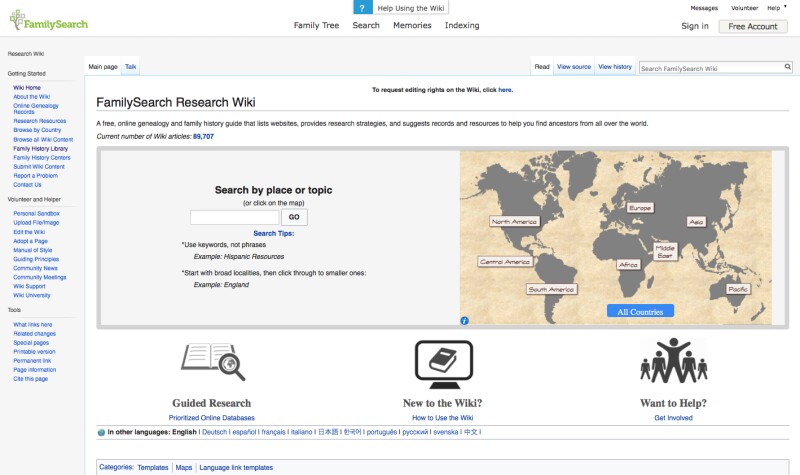
Task: Click the All Countries button on map
Action: (x=640, y=311)
